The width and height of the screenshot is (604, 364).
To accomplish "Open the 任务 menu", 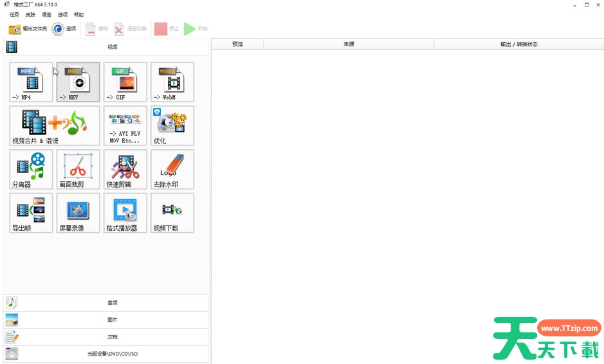I will [x=14, y=14].
